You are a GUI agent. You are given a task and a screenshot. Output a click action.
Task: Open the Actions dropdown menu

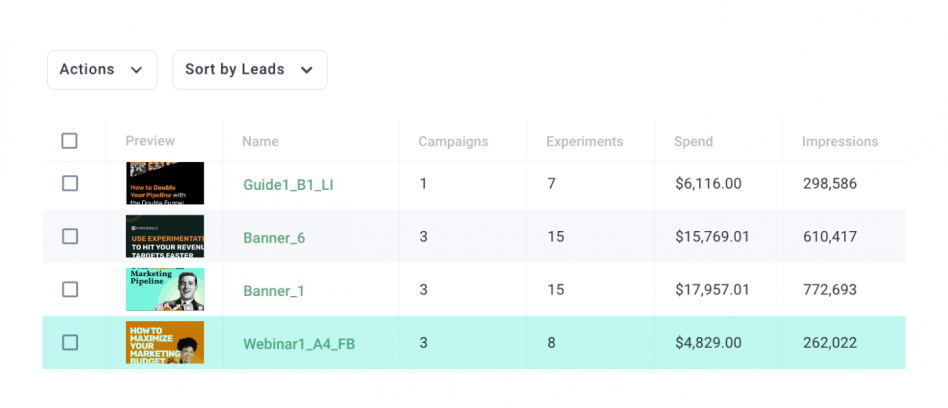101,70
